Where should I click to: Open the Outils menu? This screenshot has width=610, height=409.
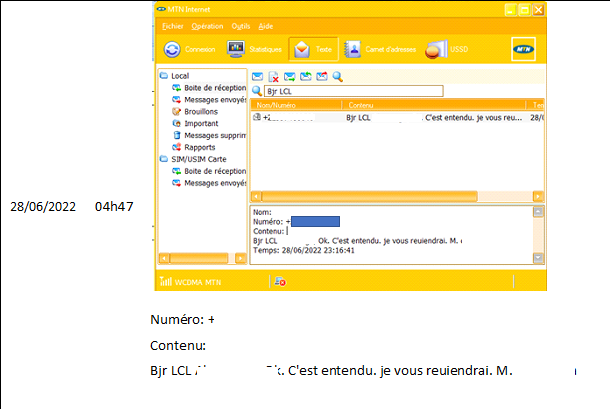(240, 25)
